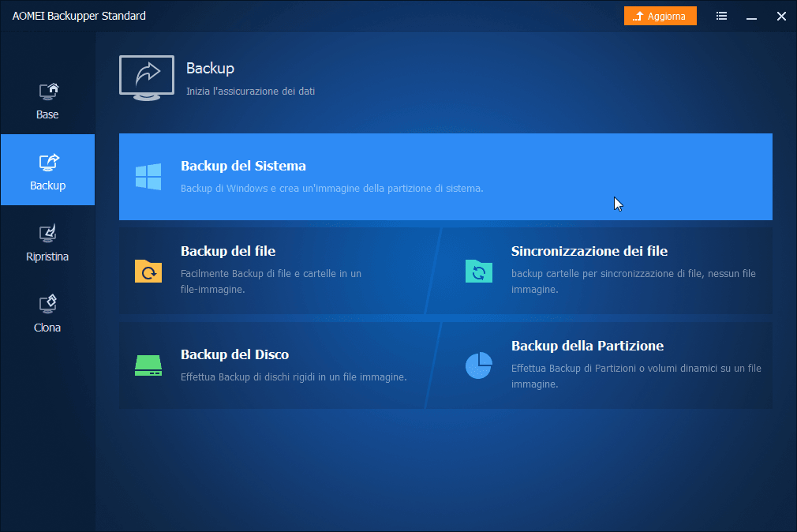The height and width of the screenshot is (532, 797).
Task: Click the pie chart partition backup icon
Action: point(479,365)
